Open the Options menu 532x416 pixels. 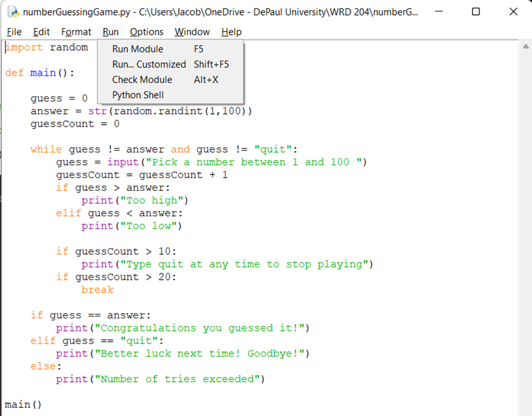point(147,32)
